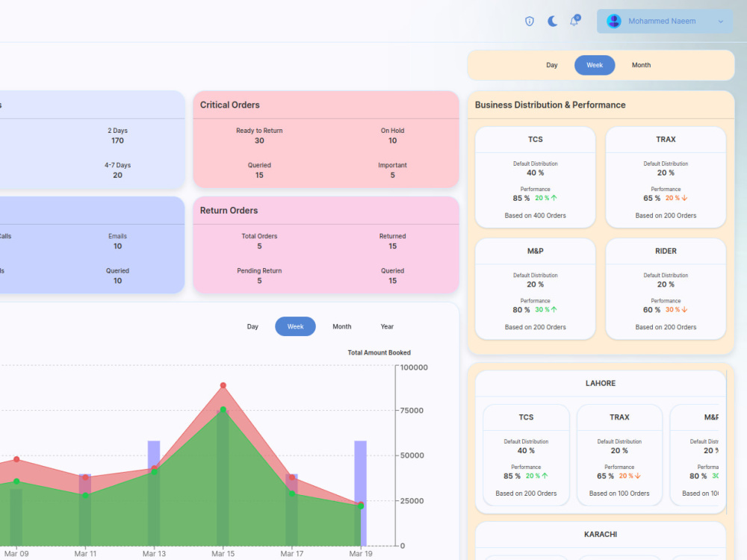Image resolution: width=747 pixels, height=560 pixels.
Task: Open Lahore TRAX card
Action: pyautogui.click(x=619, y=455)
